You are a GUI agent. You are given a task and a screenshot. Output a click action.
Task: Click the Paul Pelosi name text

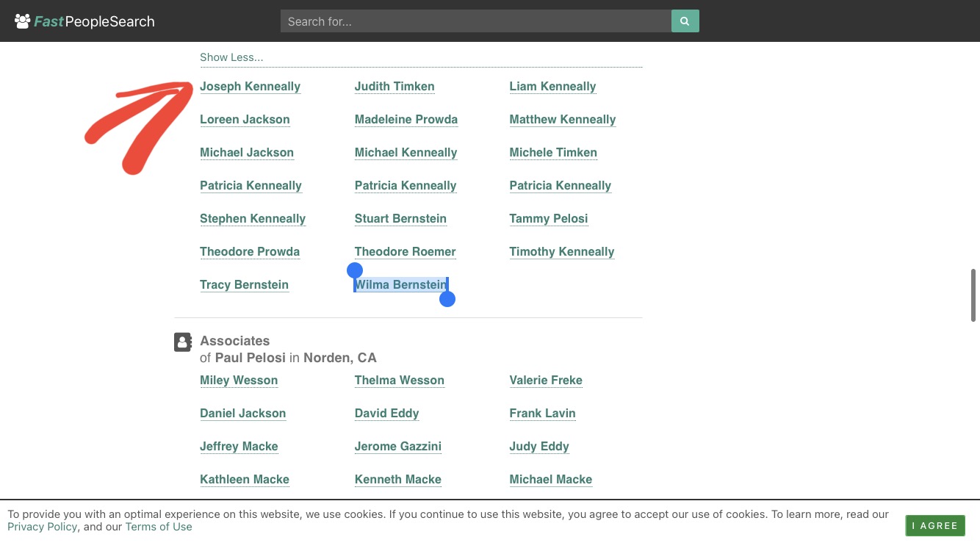pos(251,359)
